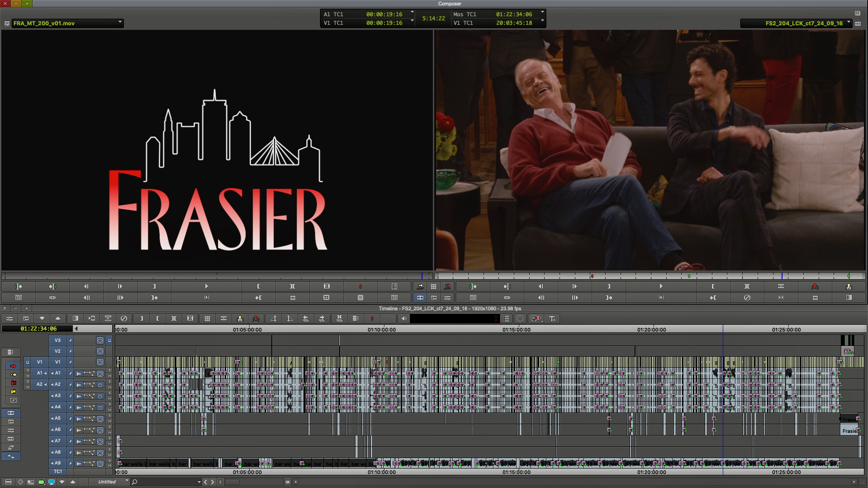868x488 pixels.
Task: Select the V3 track selector
Action: [57, 340]
